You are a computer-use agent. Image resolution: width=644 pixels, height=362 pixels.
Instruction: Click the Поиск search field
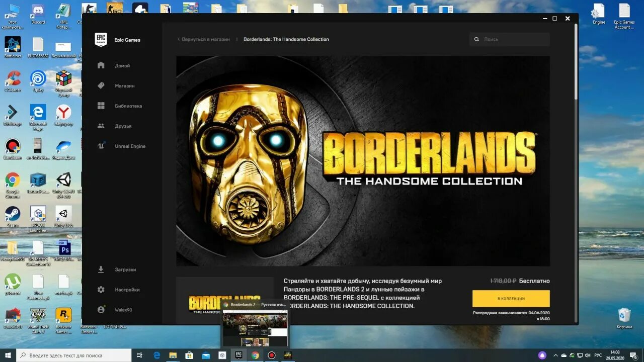[x=510, y=39]
